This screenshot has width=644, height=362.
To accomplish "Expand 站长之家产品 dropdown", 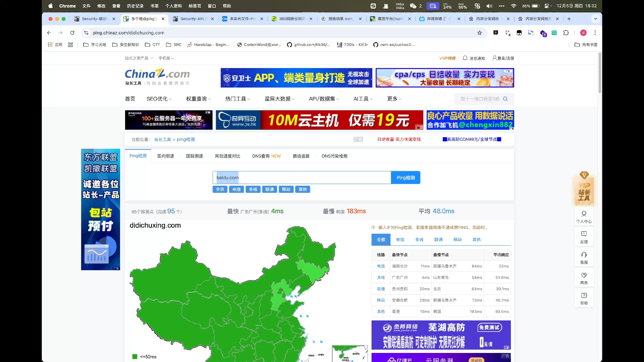I will tap(139, 58).
